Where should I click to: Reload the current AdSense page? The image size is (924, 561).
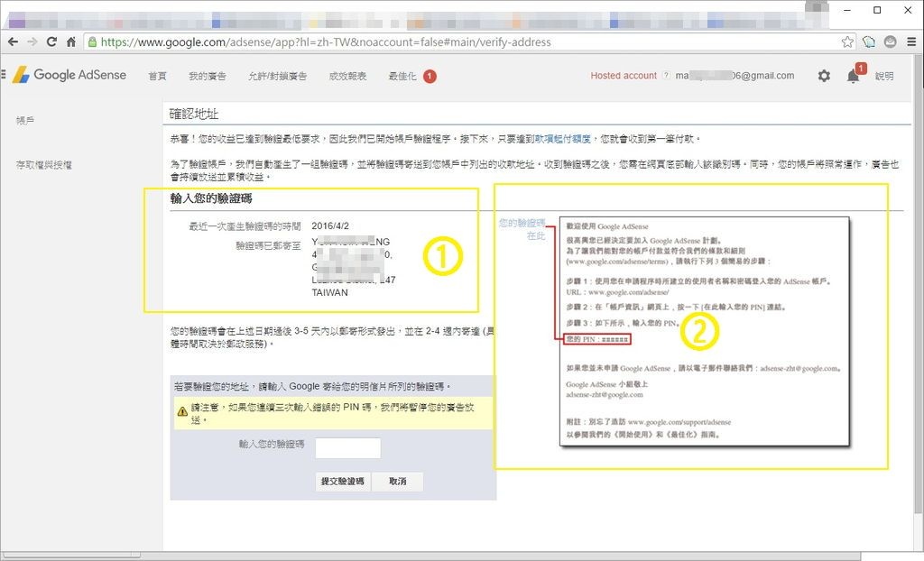51,41
